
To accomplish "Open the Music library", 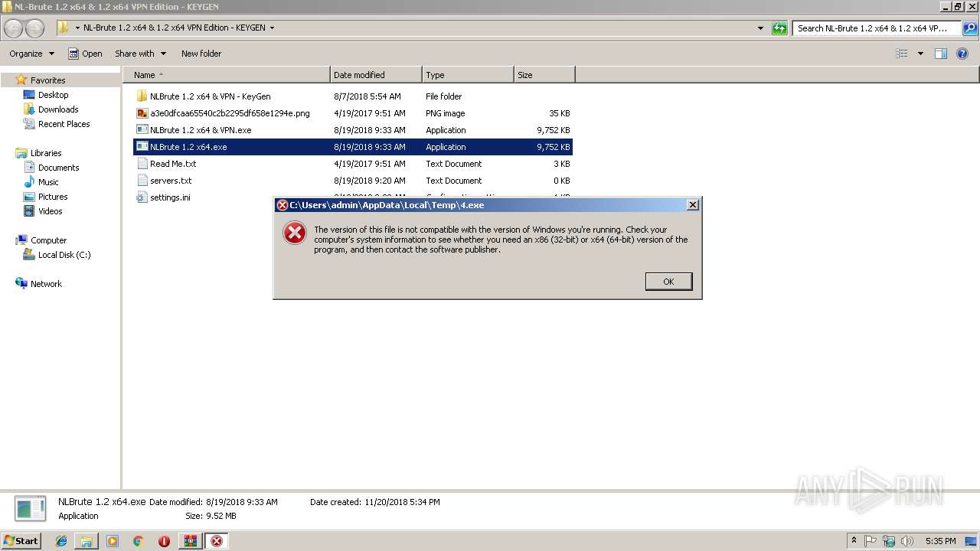I will (x=48, y=182).
